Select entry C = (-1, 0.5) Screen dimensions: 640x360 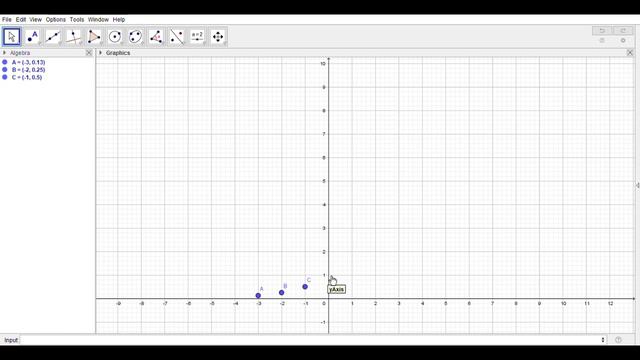27,77
